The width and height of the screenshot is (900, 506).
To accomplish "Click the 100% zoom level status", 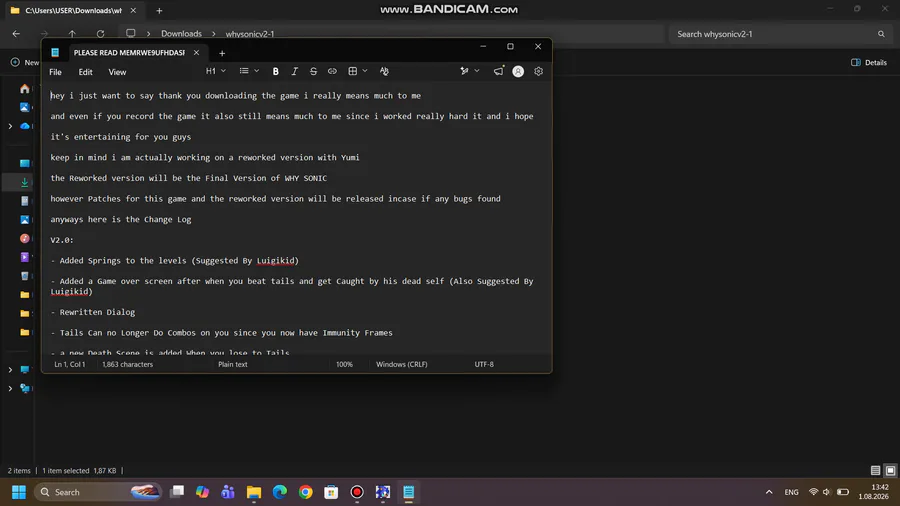I will [x=344, y=364].
